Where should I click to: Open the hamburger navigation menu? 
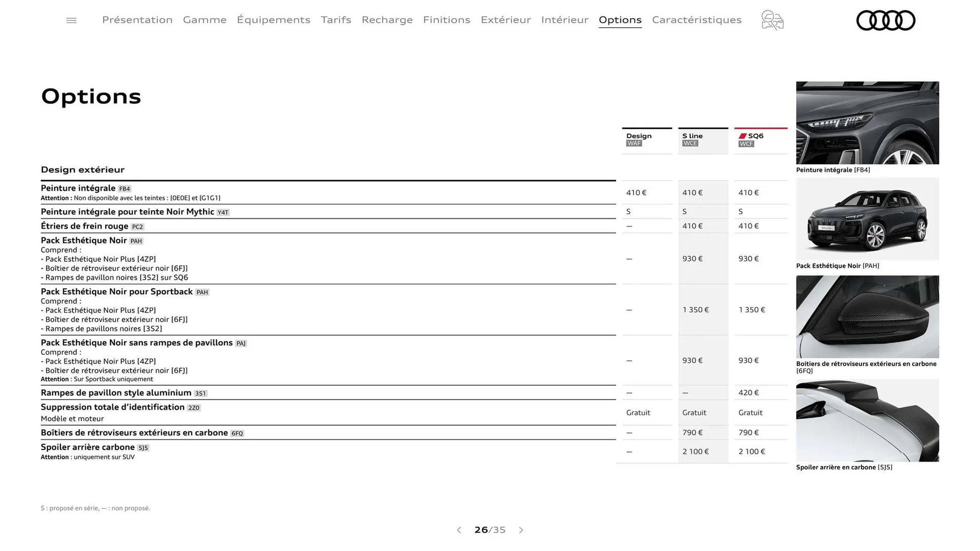point(71,20)
